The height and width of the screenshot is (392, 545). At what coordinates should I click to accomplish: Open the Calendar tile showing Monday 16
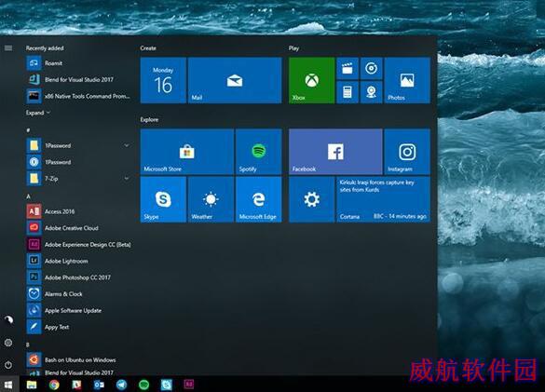163,80
